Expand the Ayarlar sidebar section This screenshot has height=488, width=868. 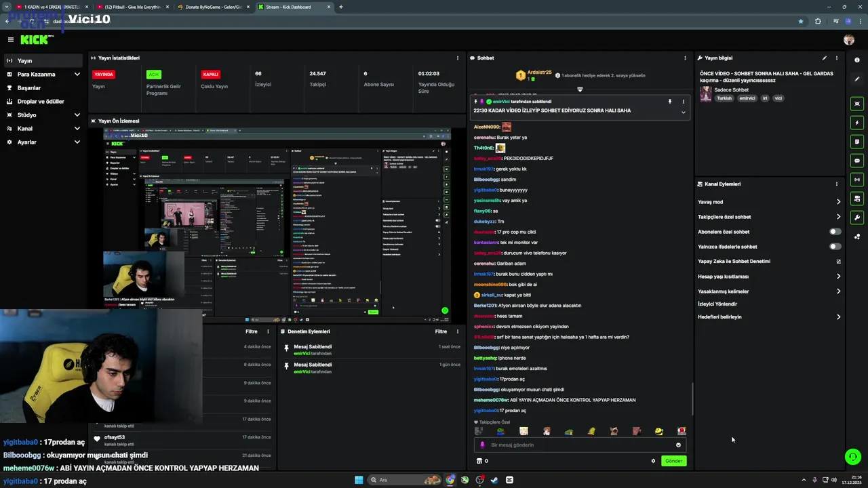tap(77, 142)
